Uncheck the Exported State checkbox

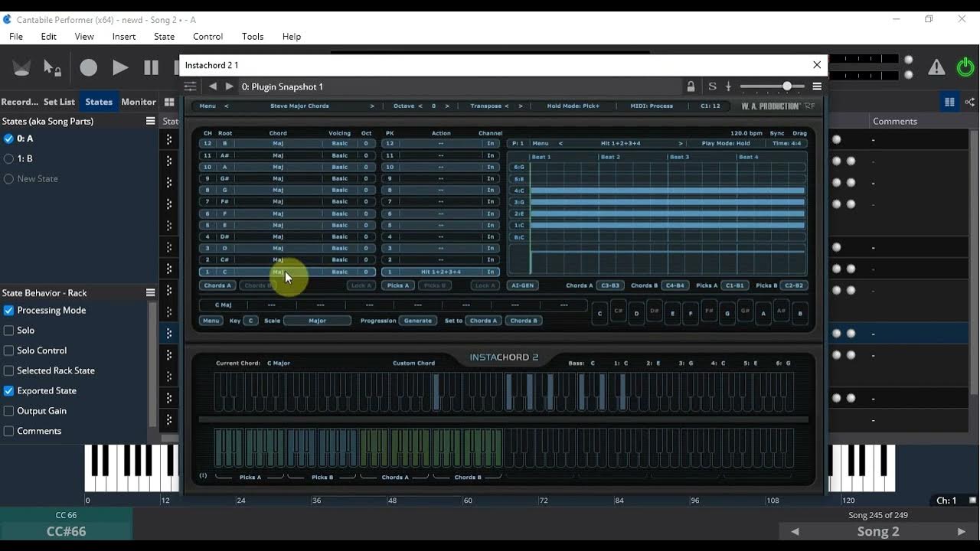point(9,390)
